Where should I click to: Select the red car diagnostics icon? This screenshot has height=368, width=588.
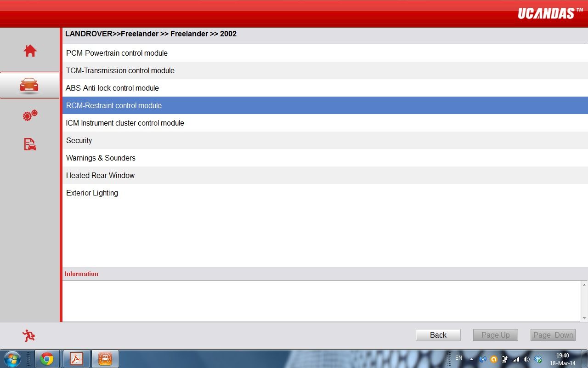coord(29,85)
